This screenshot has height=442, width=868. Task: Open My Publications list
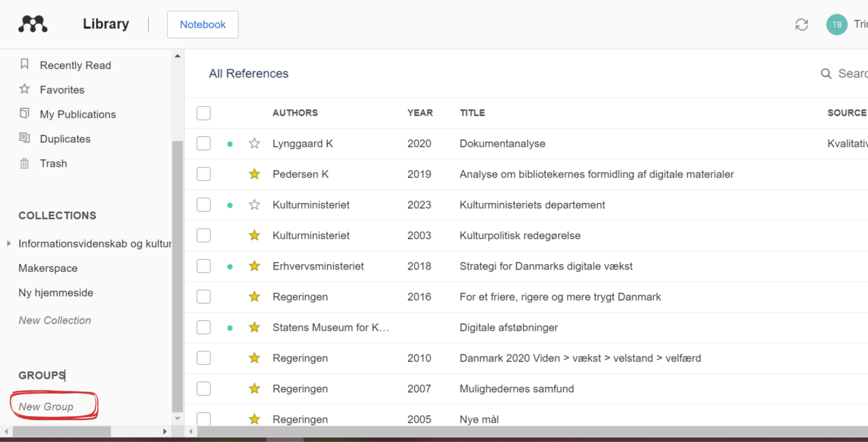click(78, 114)
